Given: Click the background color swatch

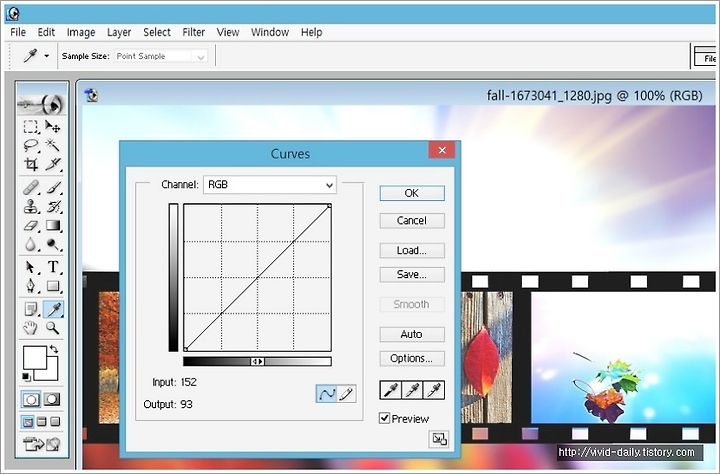Looking at the screenshot, I should 51,373.
